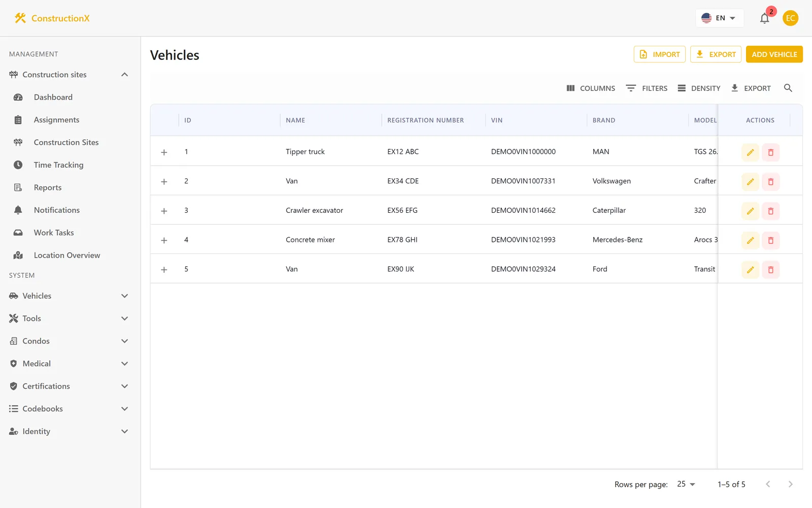
Task: Delete the Concrete mixer vehicle
Action: 770,240
